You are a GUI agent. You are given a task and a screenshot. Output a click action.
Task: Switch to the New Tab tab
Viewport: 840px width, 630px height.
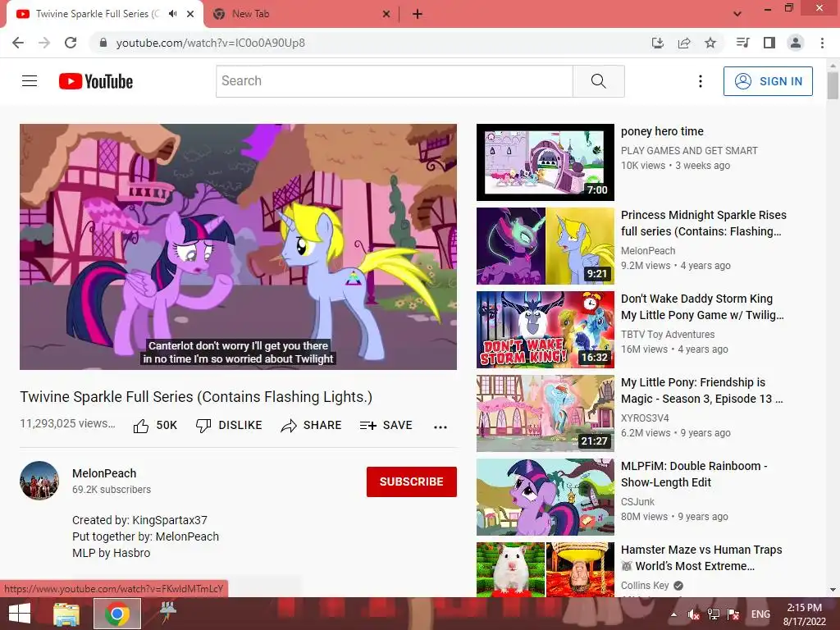click(x=302, y=15)
